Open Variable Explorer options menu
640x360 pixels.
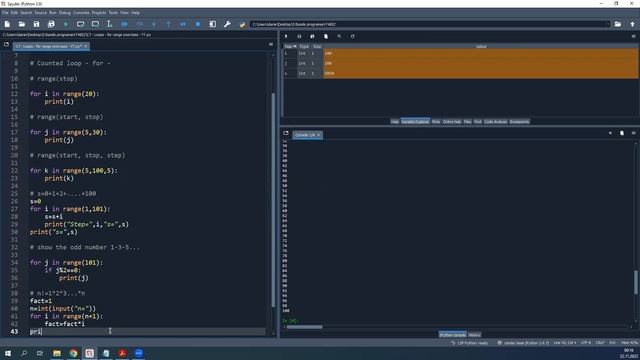click(x=633, y=36)
